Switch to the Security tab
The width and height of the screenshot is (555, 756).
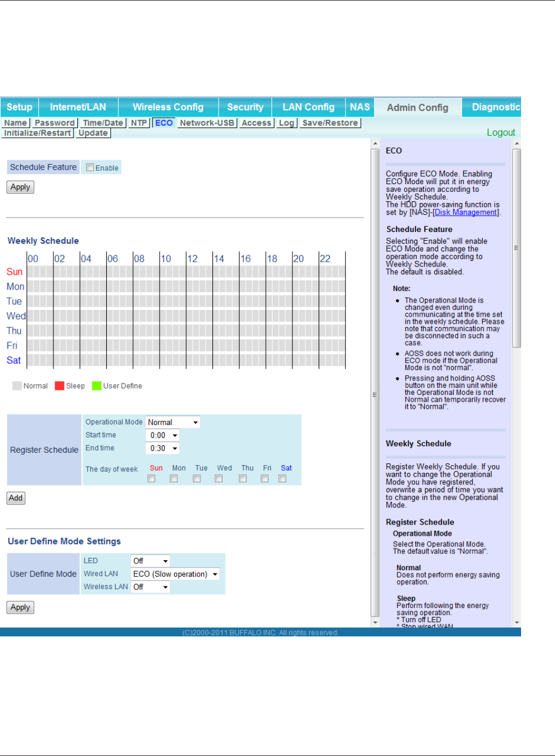coord(245,107)
